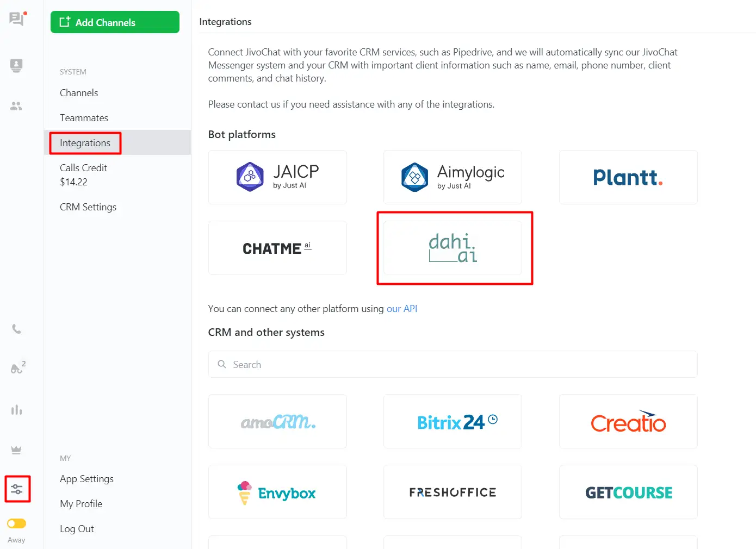This screenshot has height=549, width=756.
Task: Click the Add Channels button
Action: click(x=115, y=22)
